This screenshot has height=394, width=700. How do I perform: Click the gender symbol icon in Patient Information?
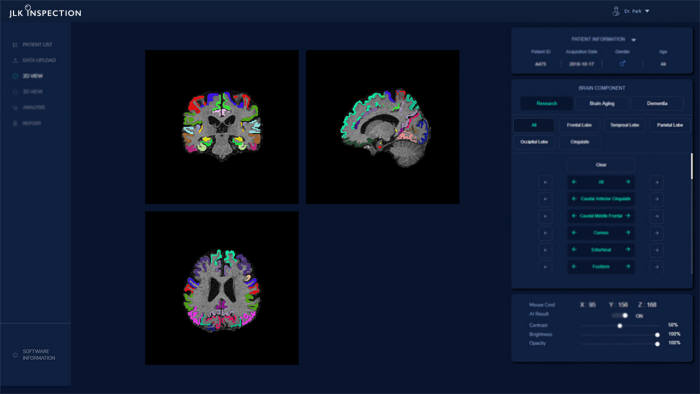[x=622, y=64]
